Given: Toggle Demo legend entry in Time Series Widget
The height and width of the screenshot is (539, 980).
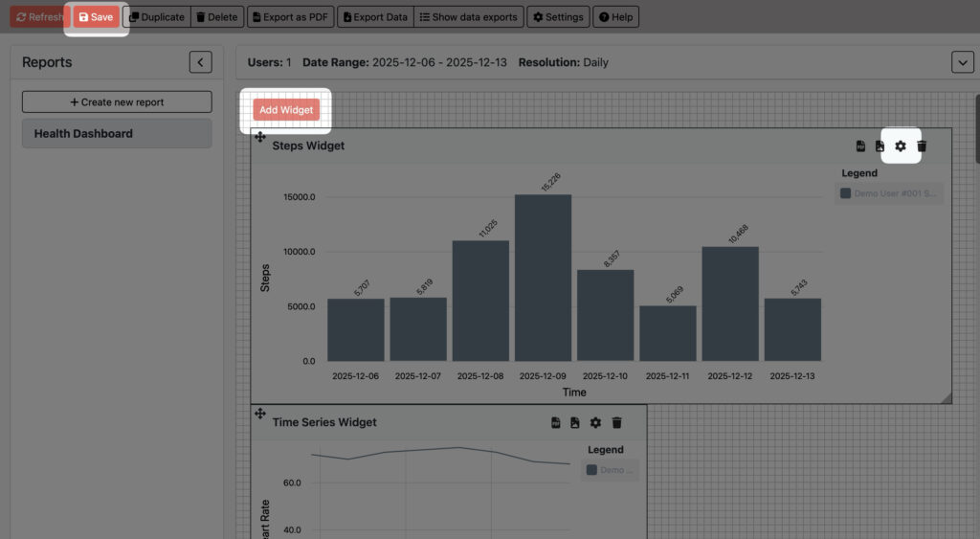Looking at the screenshot, I should tap(609, 470).
